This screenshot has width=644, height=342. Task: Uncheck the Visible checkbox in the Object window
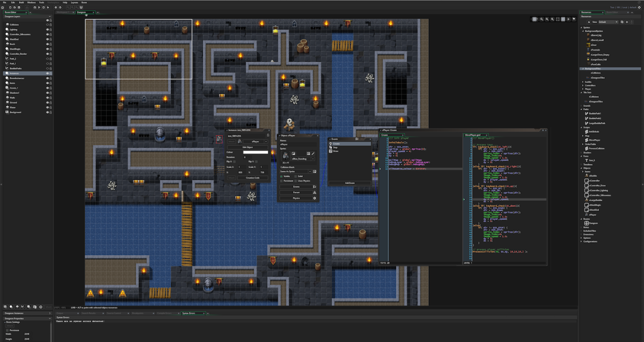click(281, 176)
